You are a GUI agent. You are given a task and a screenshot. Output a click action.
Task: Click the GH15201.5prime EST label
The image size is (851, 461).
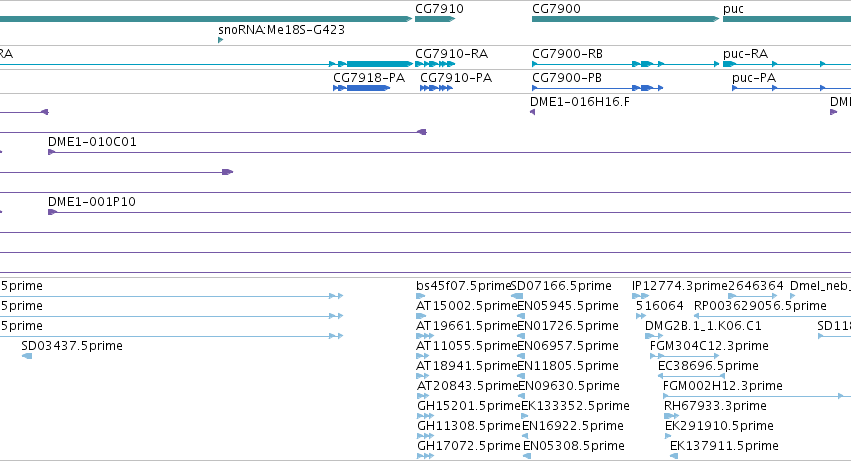tap(469, 406)
